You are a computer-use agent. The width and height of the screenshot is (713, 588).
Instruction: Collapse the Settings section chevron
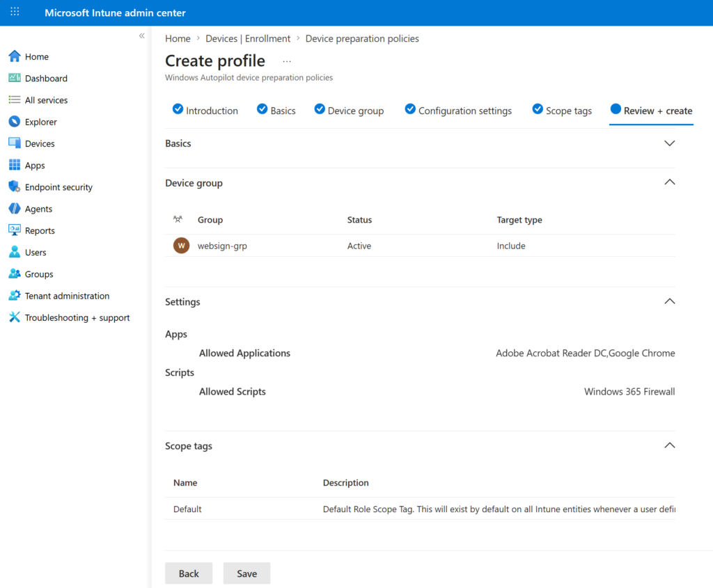pos(669,301)
